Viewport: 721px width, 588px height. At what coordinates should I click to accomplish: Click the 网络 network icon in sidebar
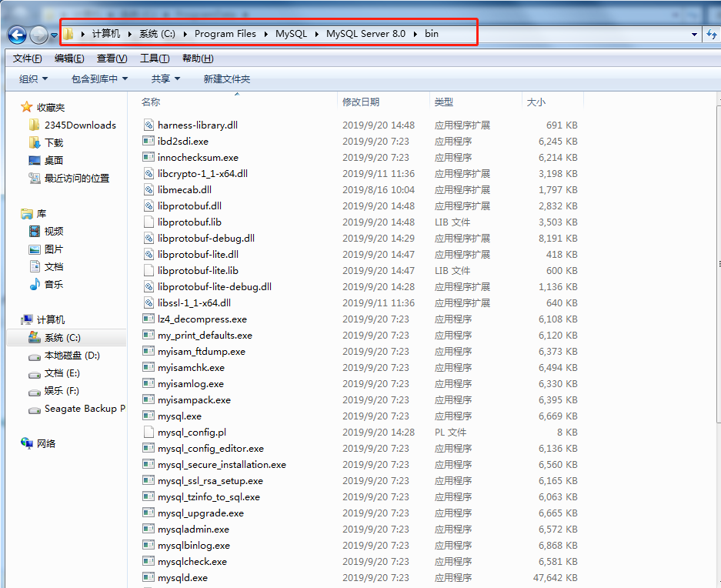(27, 443)
